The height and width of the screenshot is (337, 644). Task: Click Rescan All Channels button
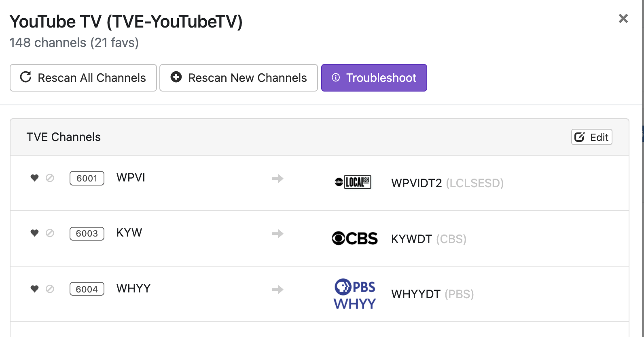83,78
